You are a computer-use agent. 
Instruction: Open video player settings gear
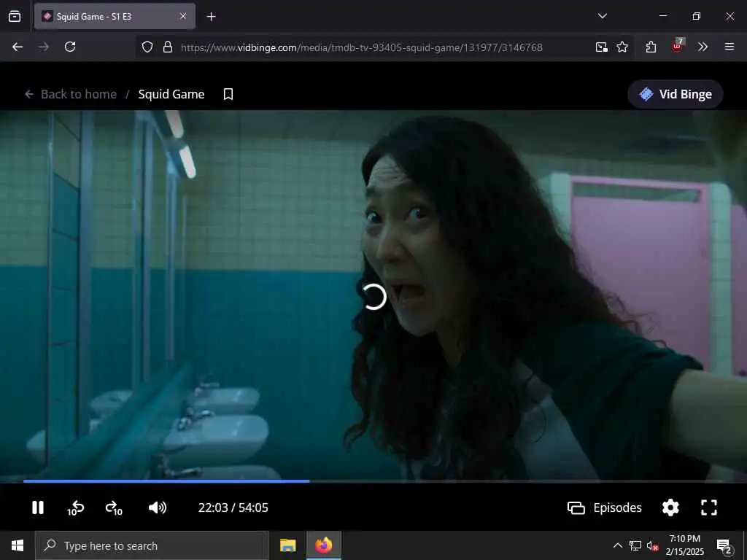(x=670, y=507)
